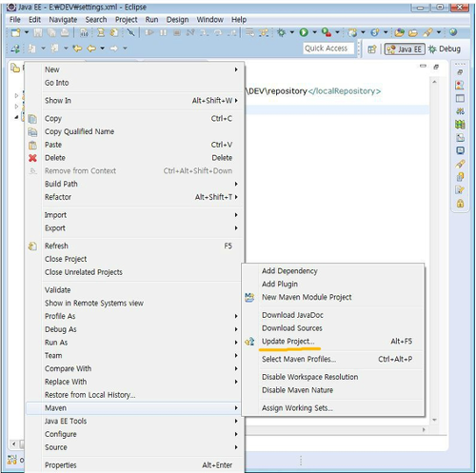Click the Open Type folder toolbar icon
This screenshot has height=473, width=476.
click(x=400, y=32)
